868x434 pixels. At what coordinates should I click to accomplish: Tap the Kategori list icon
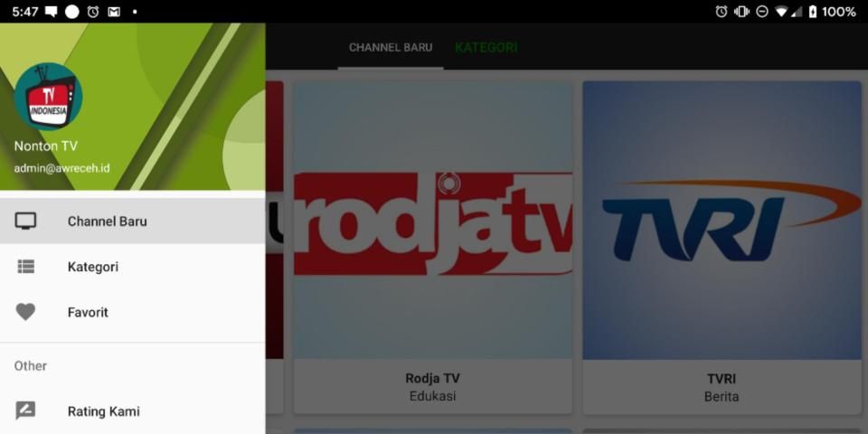[x=25, y=267]
